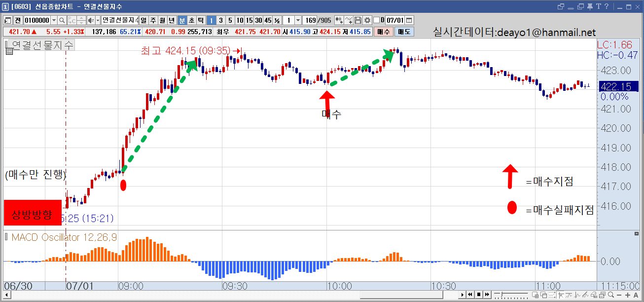Open chart settings gear icon
The width and height of the screenshot is (644, 302).
pyautogui.click(x=367, y=20)
